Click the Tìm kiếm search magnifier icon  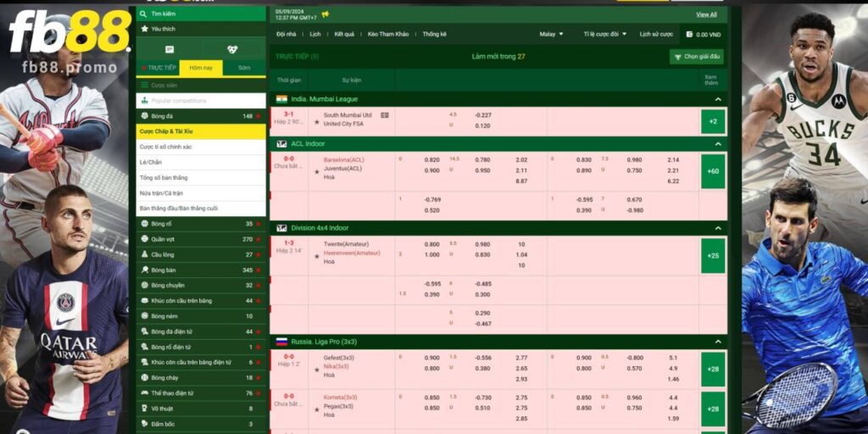144,14
